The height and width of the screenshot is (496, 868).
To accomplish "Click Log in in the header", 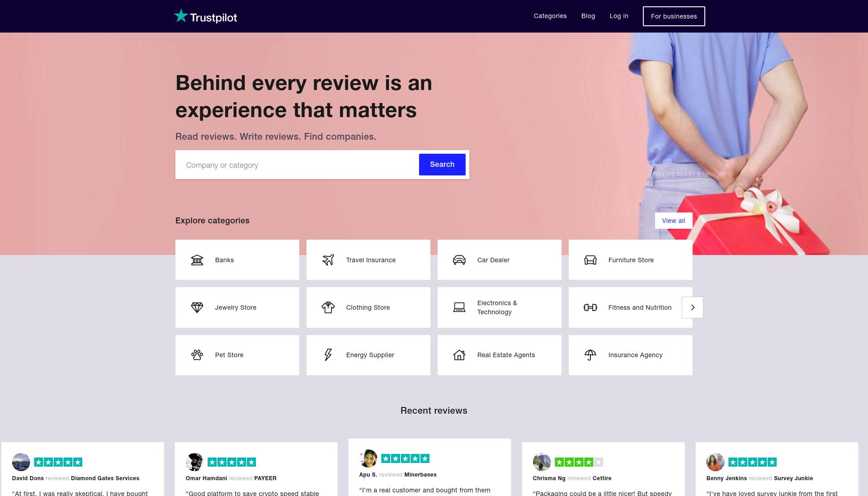I will [619, 16].
